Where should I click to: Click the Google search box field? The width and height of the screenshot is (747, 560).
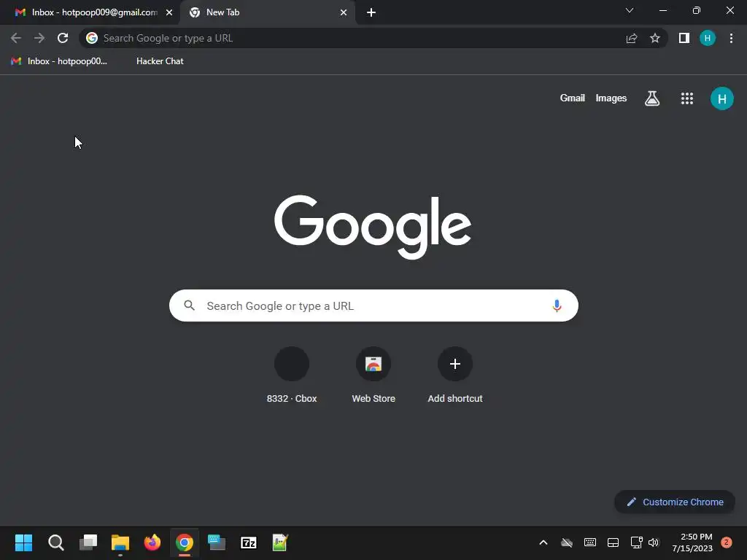tap(373, 306)
